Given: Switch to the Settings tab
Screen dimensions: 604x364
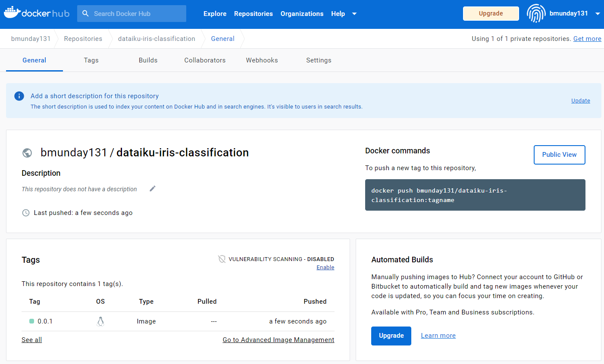Looking at the screenshot, I should pyautogui.click(x=319, y=60).
